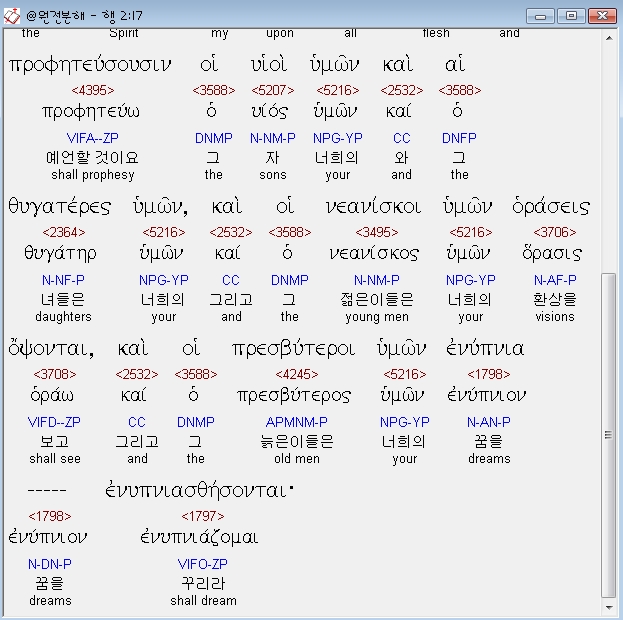Click Greek word νεανίσκοι
Viewport: 623px width, 620px height.
tap(373, 207)
